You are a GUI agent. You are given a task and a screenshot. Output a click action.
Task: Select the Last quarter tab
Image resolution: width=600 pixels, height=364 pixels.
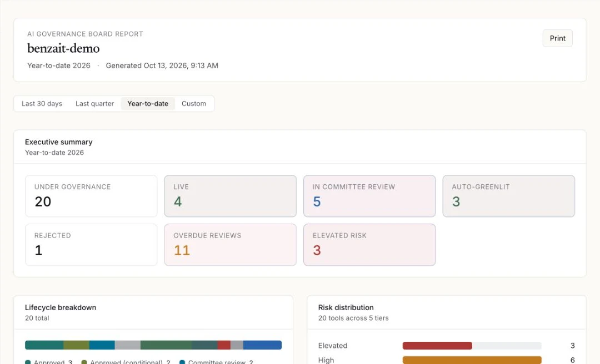tap(94, 104)
